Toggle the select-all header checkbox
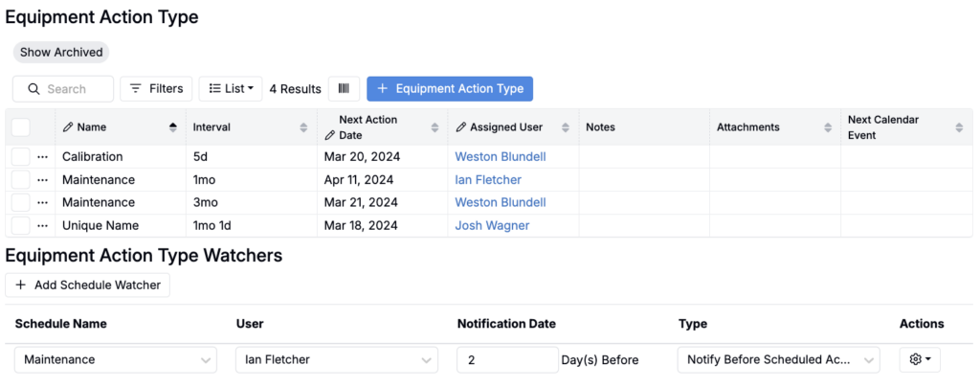 pos(21,127)
